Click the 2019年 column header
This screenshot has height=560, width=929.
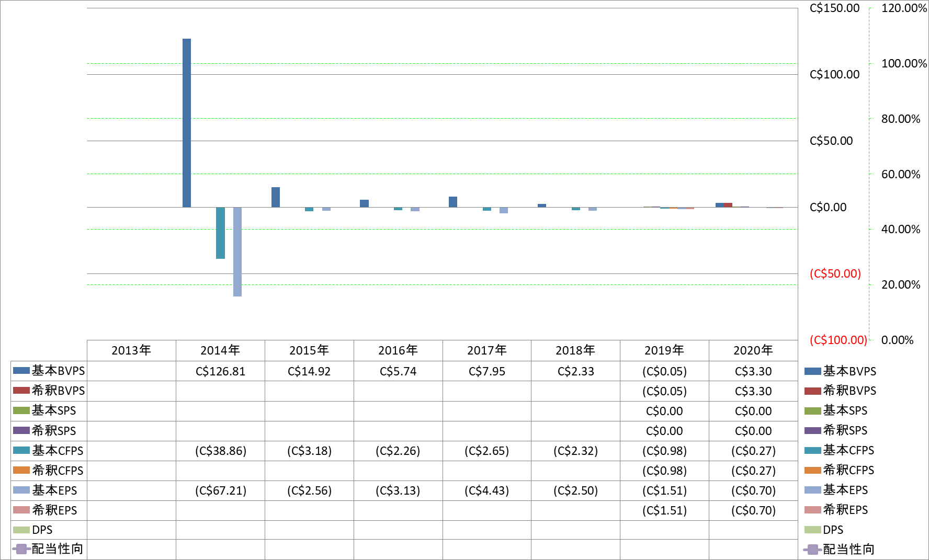coord(664,350)
